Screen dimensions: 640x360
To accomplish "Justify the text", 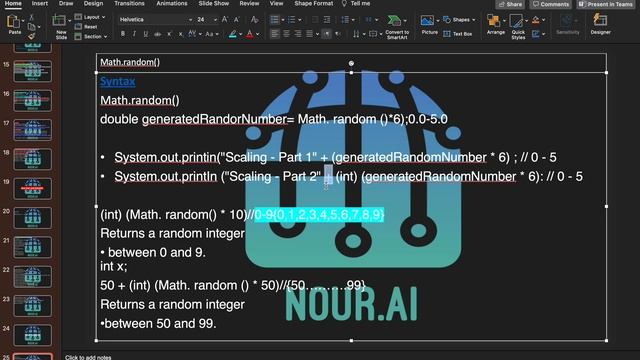I will coord(309,34).
